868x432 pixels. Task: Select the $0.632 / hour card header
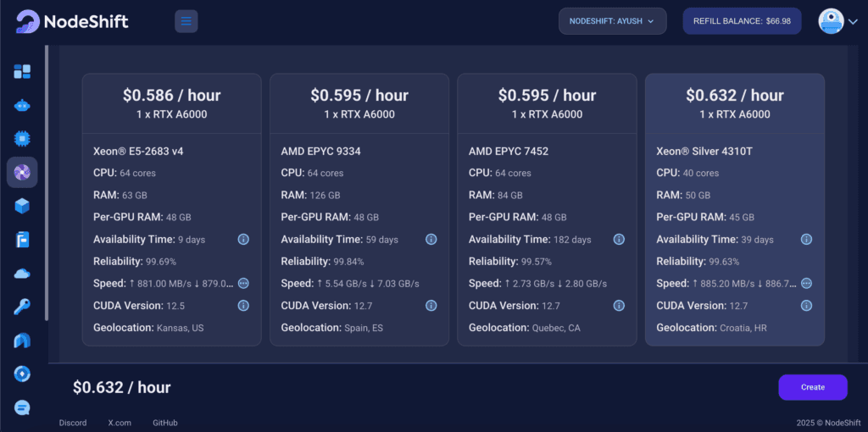(735, 103)
